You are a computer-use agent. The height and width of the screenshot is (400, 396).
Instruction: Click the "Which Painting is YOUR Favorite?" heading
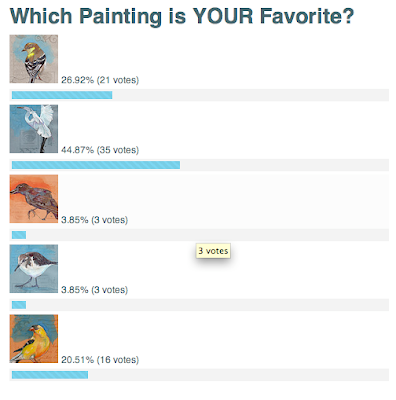[182, 16]
